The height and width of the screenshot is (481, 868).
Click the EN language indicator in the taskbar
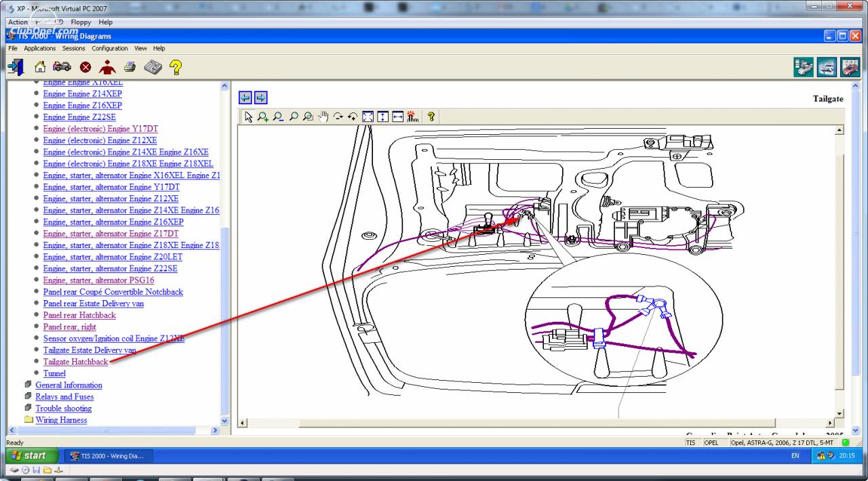795,456
